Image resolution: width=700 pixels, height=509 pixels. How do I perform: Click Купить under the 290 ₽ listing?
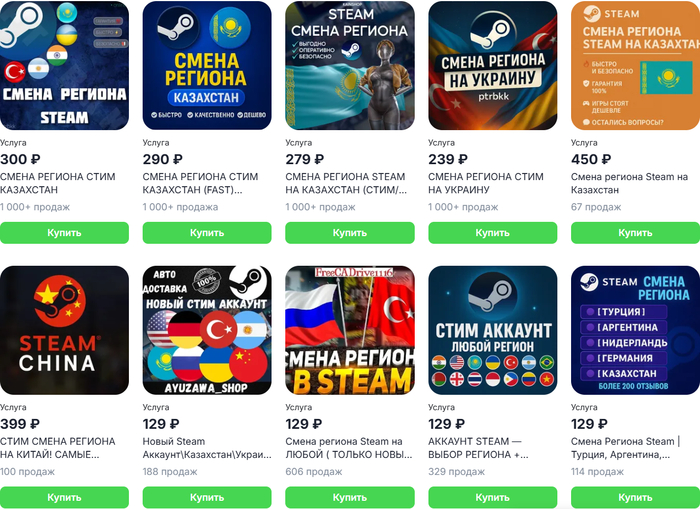click(207, 233)
